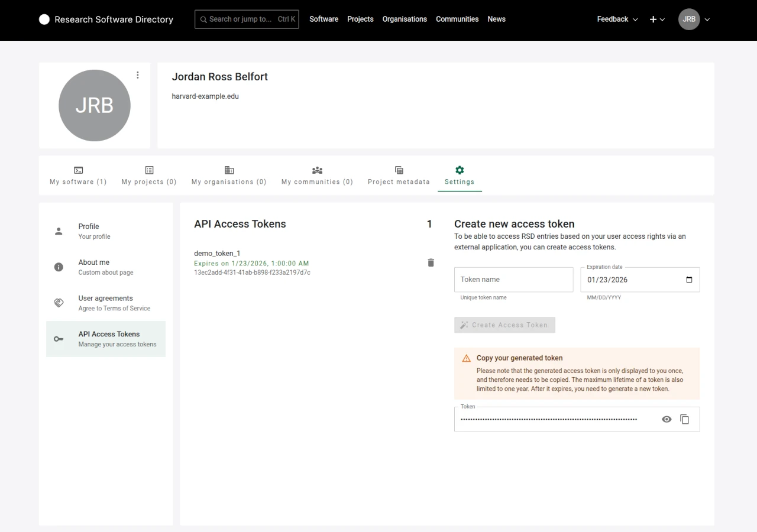Screen dimensions: 757x532
Task: Click the Token name input field
Action: (x=513, y=280)
